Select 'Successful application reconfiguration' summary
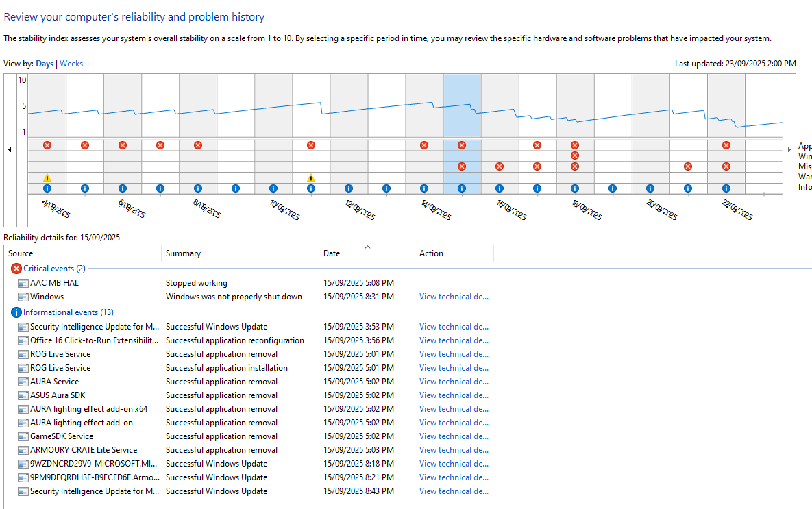This screenshot has height=509, width=812. [234, 340]
